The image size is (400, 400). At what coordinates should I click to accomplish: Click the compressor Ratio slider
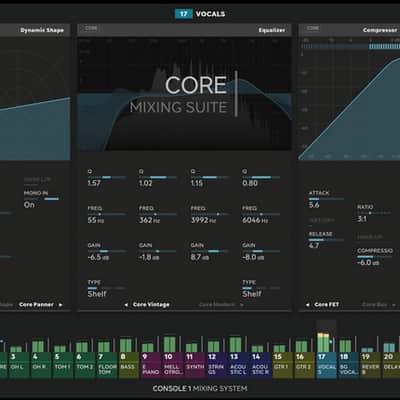click(x=374, y=213)
